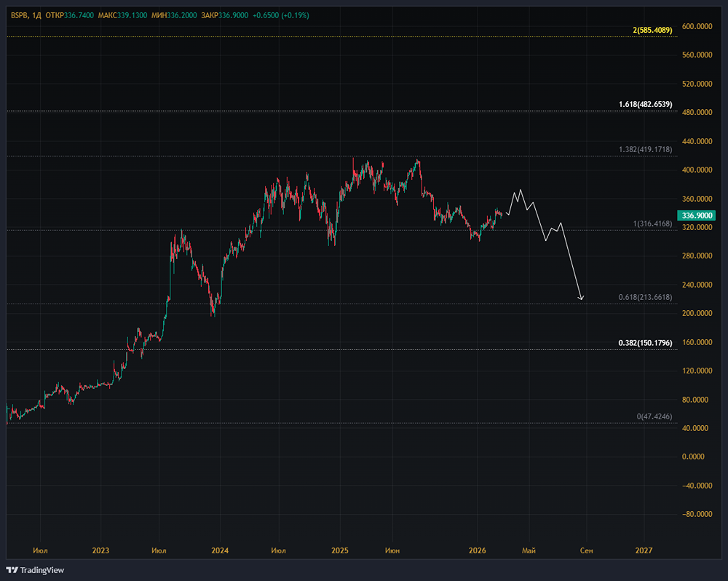Click the 0.0000 price axis label
This screenshot has height=581, width=728.
pos(693,457)
